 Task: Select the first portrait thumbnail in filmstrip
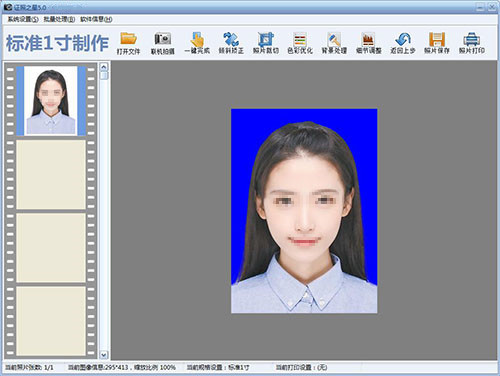tap(51, 101)
